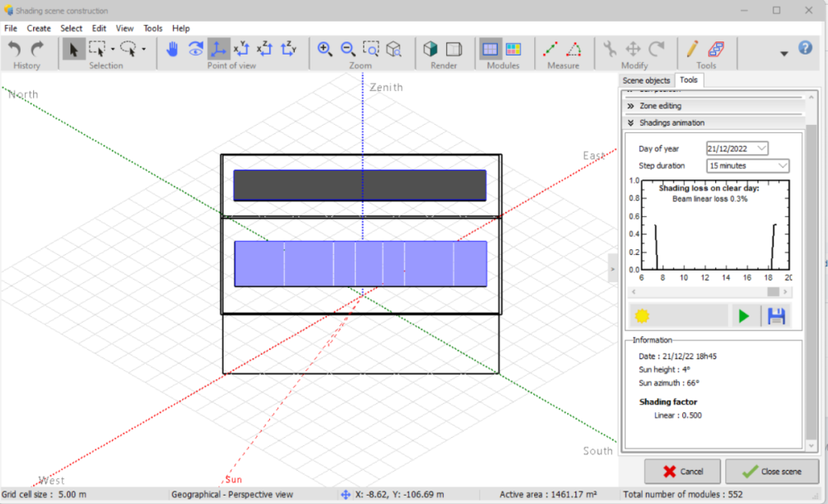Click the Undo arrow in History
The width and height of the screenshot is (828, 504).
click(15, 49)
